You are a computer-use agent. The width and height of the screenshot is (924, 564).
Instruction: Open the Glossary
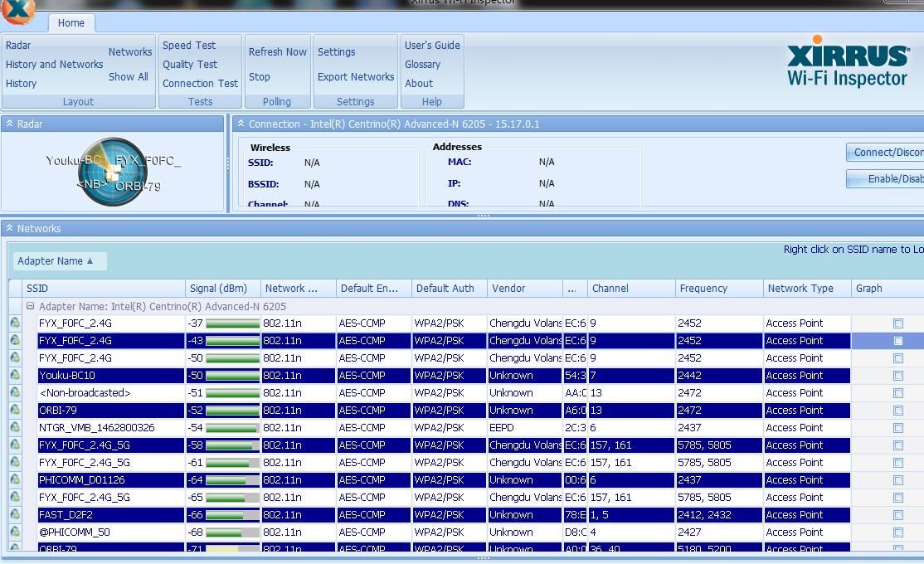(422, 64)
